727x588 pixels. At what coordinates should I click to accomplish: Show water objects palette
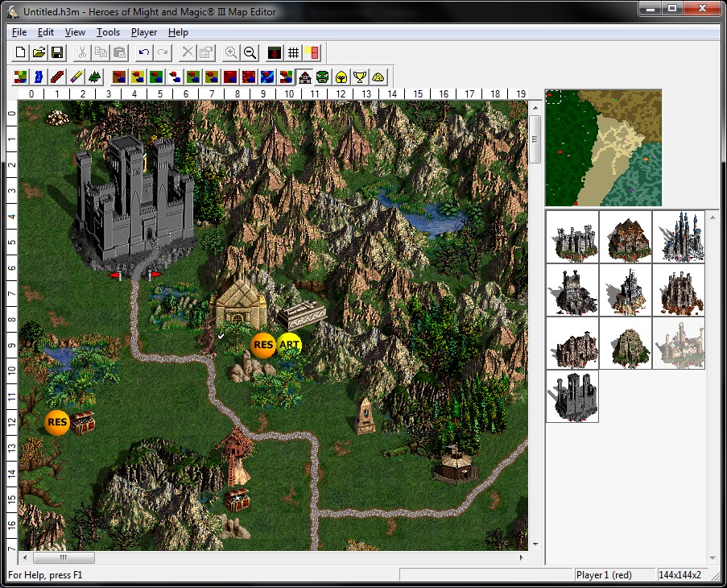(x=267, y=77)
